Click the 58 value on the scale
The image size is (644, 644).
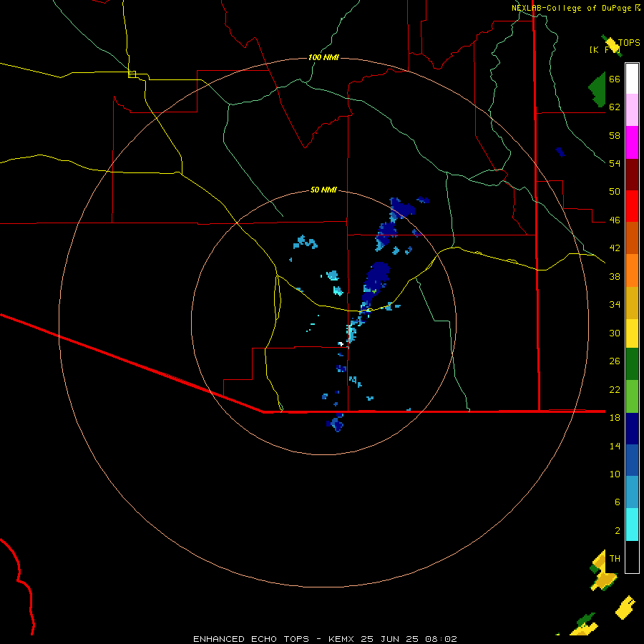[x=615, y=135]
